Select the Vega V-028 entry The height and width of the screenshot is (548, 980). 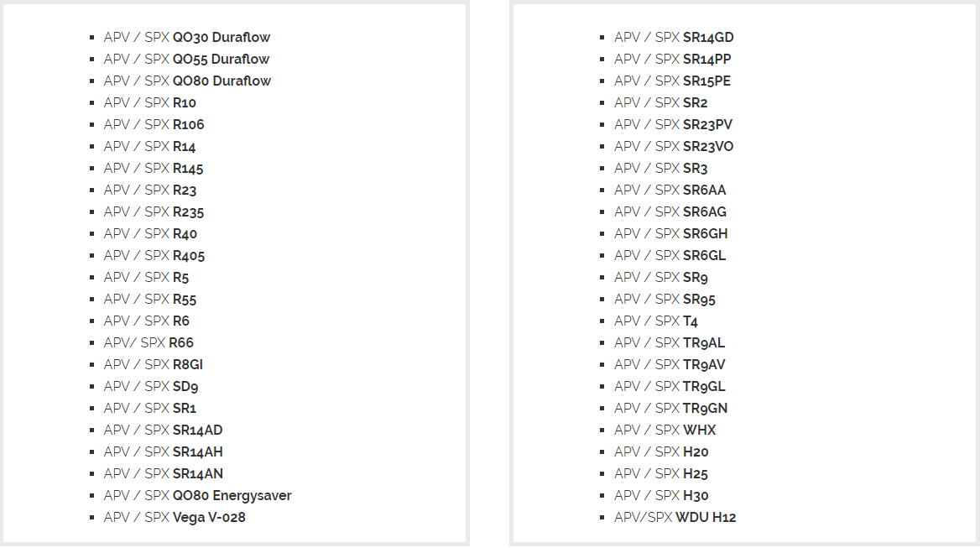click(209, 518)
